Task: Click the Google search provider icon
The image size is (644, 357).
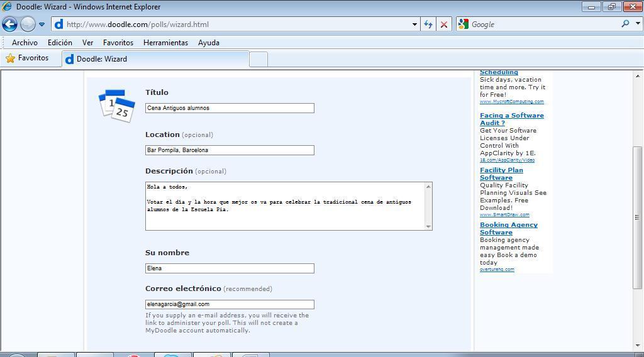Action: pyautogui.click(x=464, y=25)
